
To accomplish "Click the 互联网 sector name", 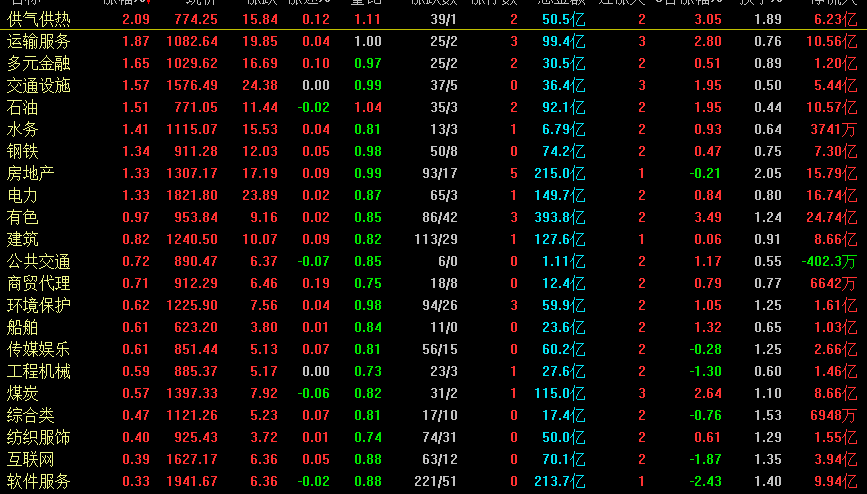I will pos(30,460).
